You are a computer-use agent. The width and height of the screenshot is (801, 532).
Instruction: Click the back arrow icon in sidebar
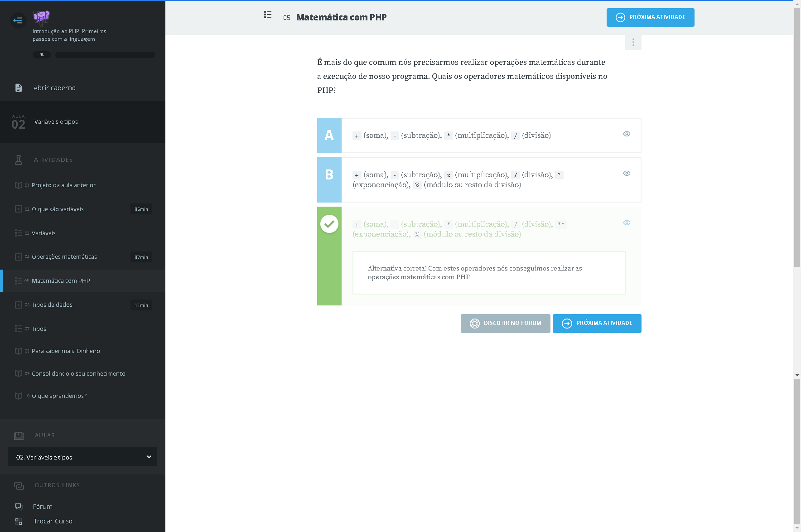pos(18,20)
